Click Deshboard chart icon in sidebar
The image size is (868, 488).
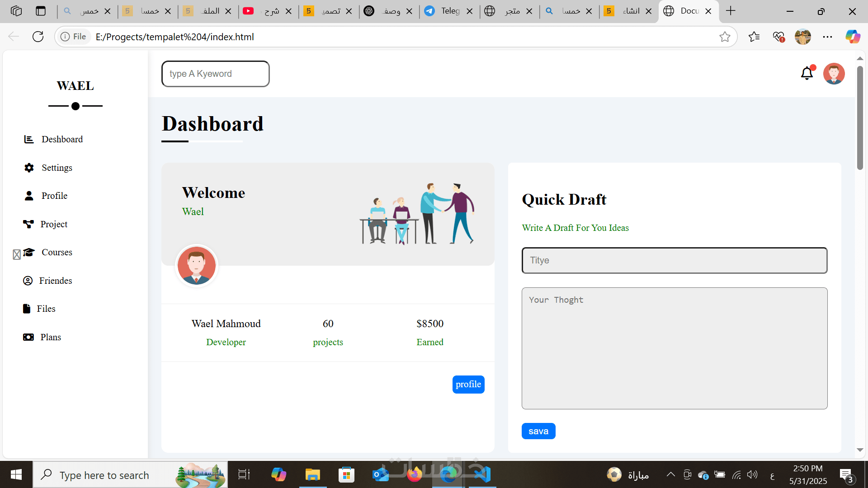click(29, 139)
